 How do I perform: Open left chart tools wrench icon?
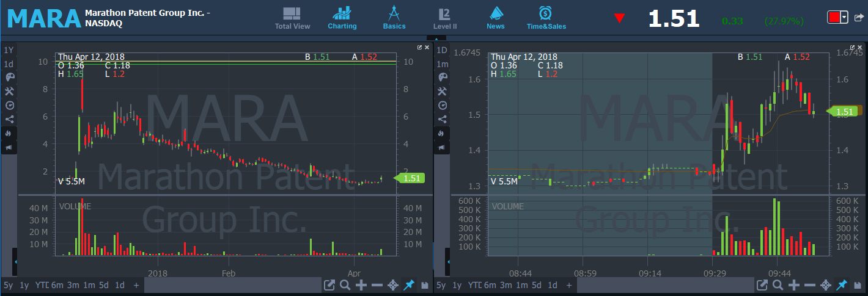pos(9,92)
